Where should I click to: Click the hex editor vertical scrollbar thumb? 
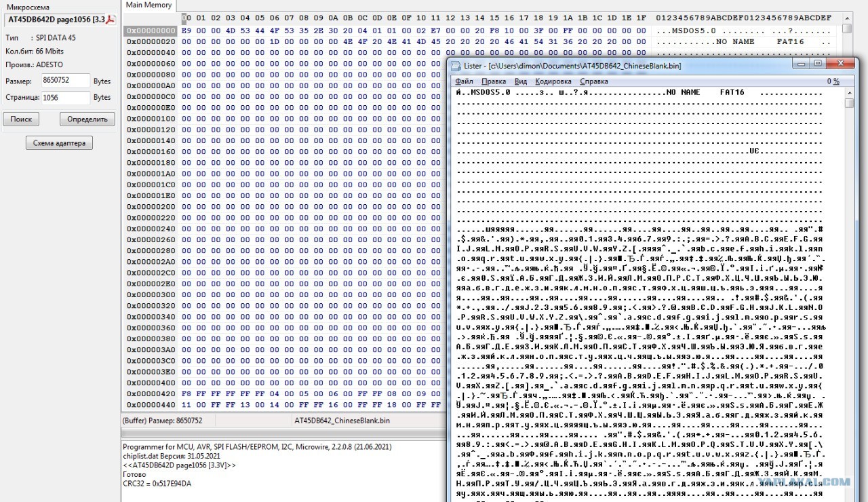click(847, 28)
